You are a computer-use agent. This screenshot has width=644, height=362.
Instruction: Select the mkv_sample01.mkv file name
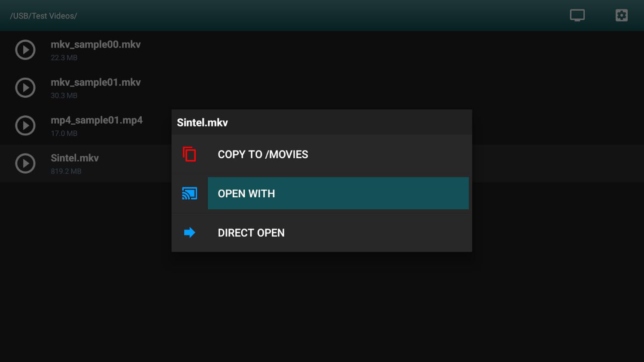click(96, 82)
